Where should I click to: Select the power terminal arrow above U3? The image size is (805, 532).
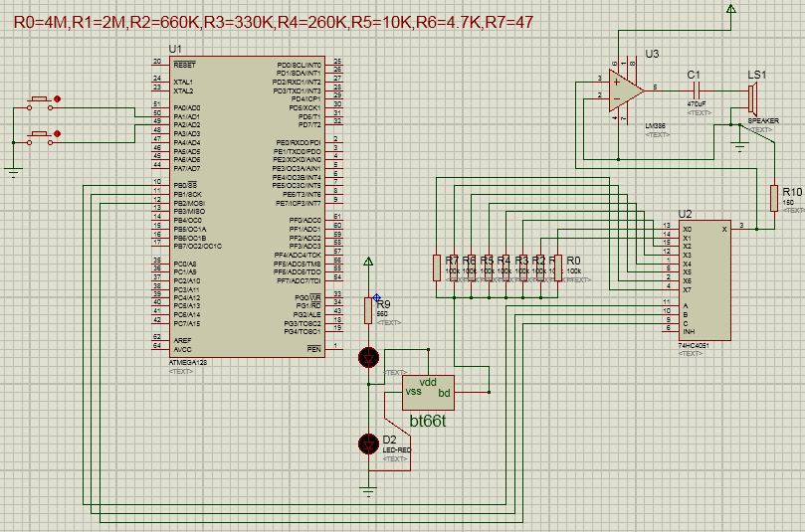(x=731, y=9)
